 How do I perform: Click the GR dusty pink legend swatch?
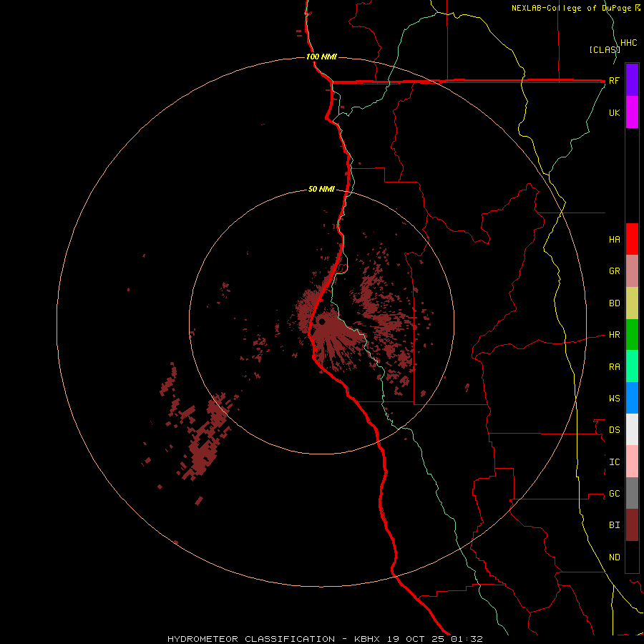pos(632,271)
